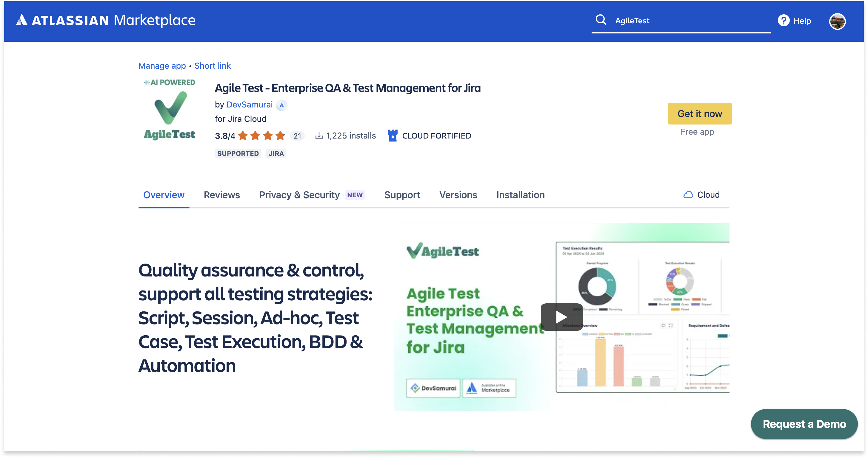The height and width of the screenshot is (458, 868).
Task: Click the partner badge beside DevSamurai
Action: [282, 105]
